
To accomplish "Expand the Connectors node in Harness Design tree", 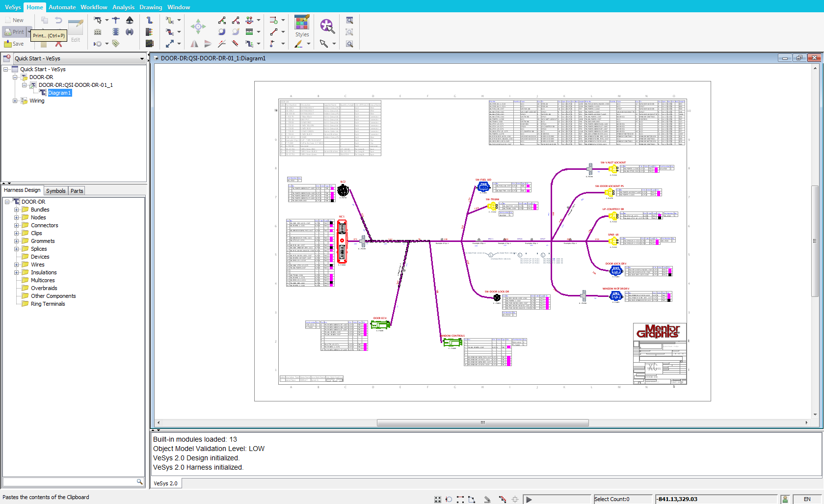I will [17, 225].
